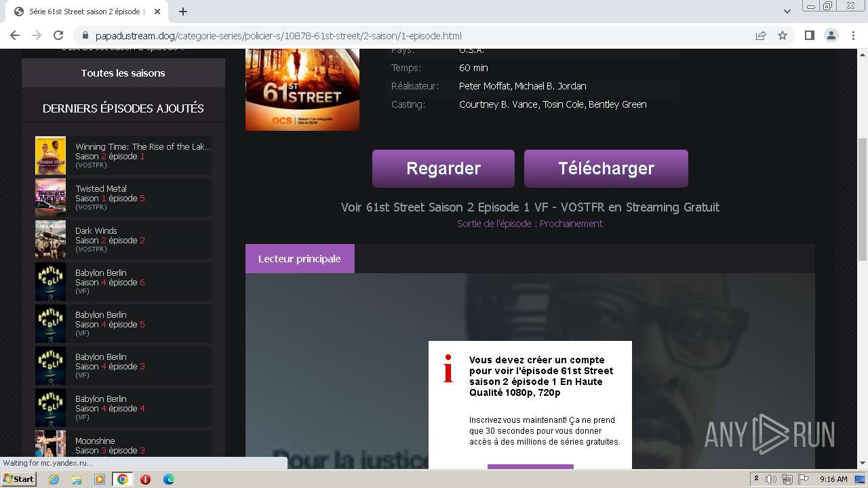Screen dimensions: 868x488
Task: Click the share page icon
Action: (x=761, y=36)
